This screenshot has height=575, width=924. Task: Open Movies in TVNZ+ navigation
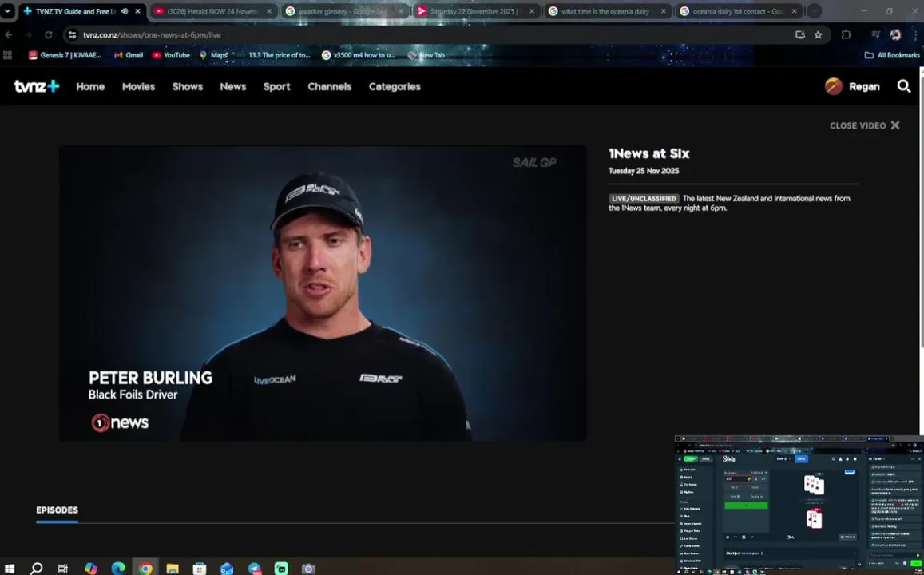click(x=138, y=86)
